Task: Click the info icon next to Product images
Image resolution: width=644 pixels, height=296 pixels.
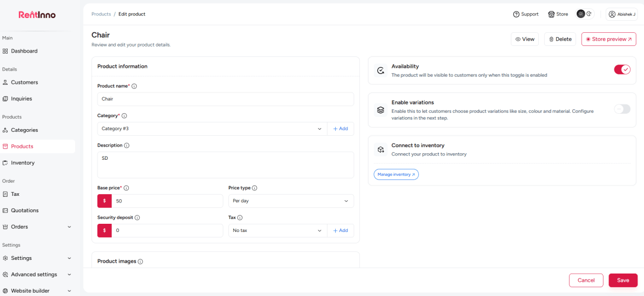Action: pos(140,262)
